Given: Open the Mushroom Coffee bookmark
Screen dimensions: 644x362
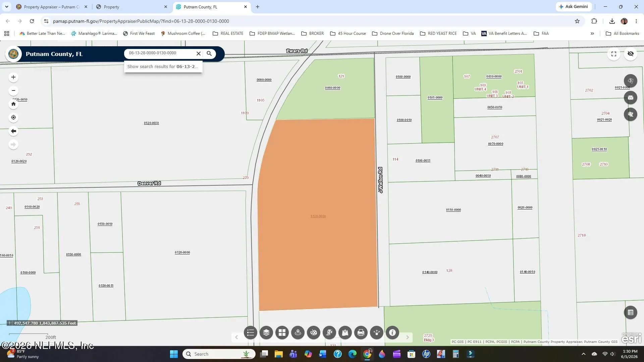Looking at the screenshot, I should 183,34.
